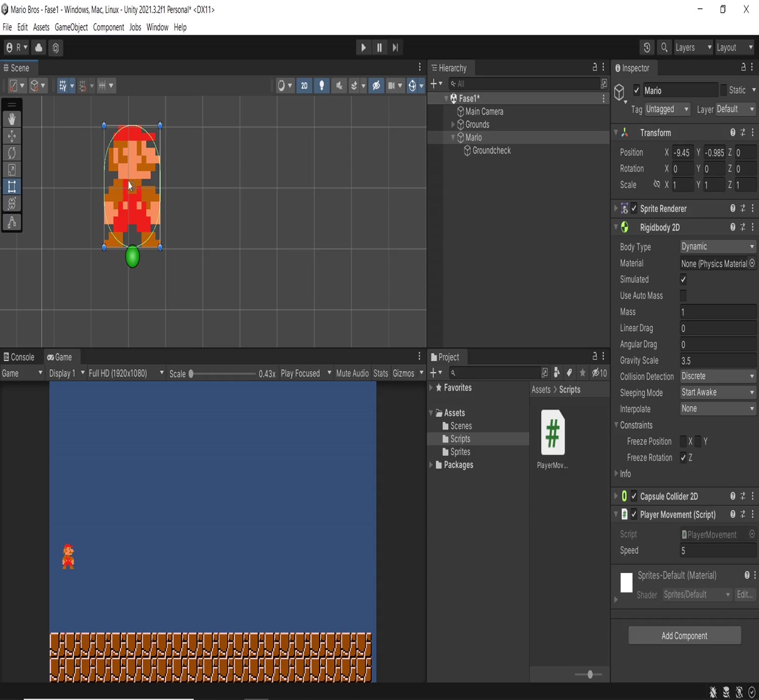Lock the Inspector panel

pos(743,67)
